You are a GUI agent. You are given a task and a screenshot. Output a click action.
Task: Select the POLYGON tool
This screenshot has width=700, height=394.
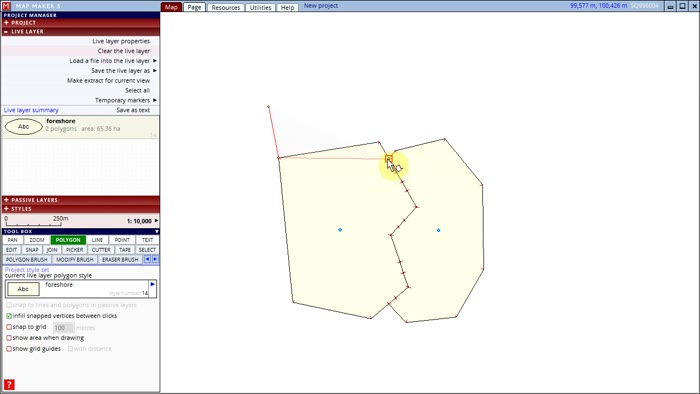(x=68, y=240)
